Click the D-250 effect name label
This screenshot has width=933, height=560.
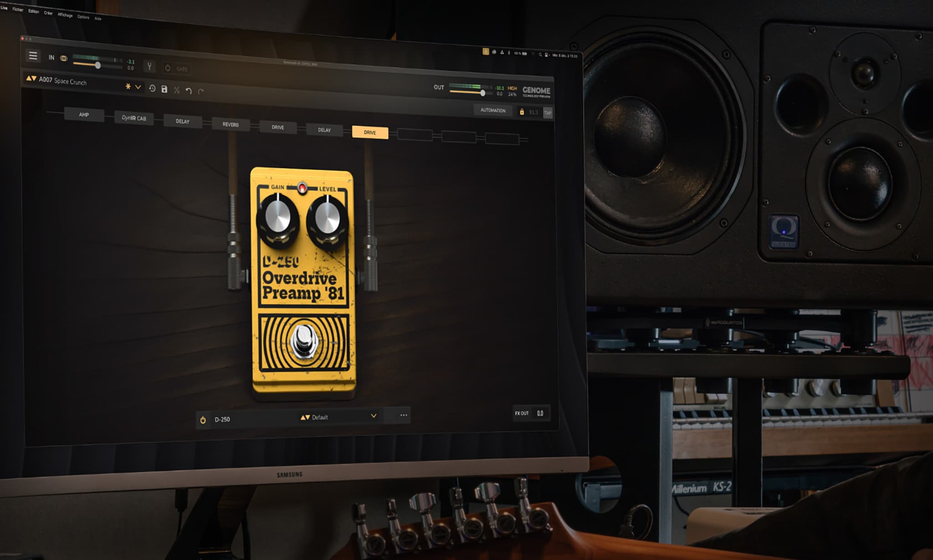click(222, 419)
